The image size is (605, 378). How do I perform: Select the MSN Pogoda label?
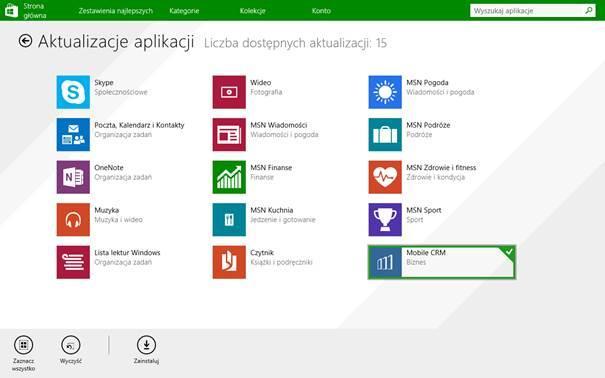(427, 83)
